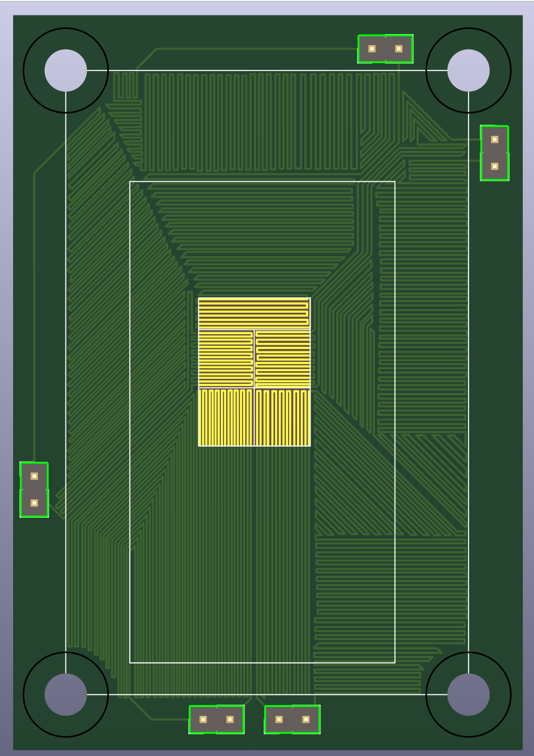Screen dimensions: 534x756
Task: Click the bottom-right mounting hole
Action: click(x=469, y=695)
